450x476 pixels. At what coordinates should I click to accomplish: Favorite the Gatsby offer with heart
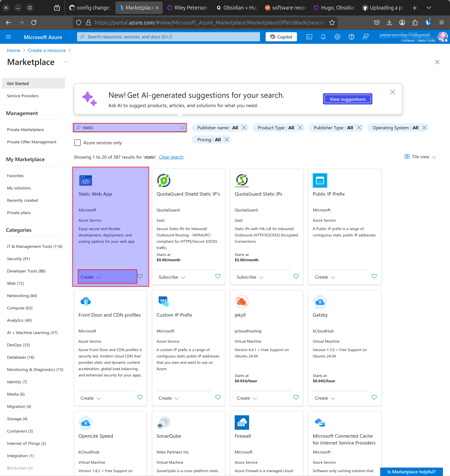pos(374,397)
